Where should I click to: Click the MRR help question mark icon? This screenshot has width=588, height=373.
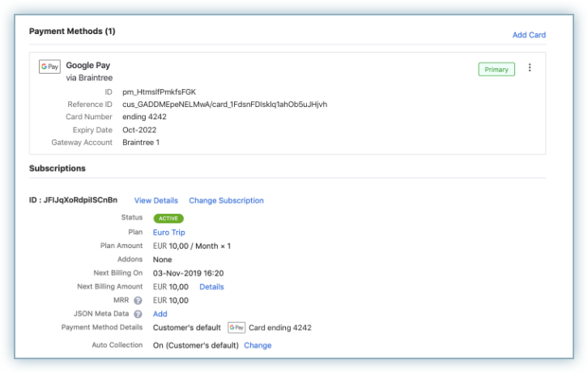pos(138,301)
